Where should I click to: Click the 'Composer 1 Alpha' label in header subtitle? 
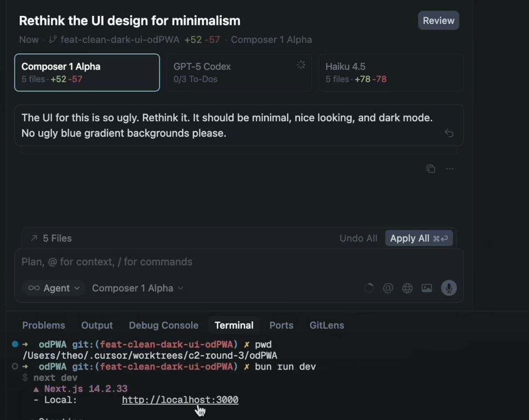(x=271, y=40)
